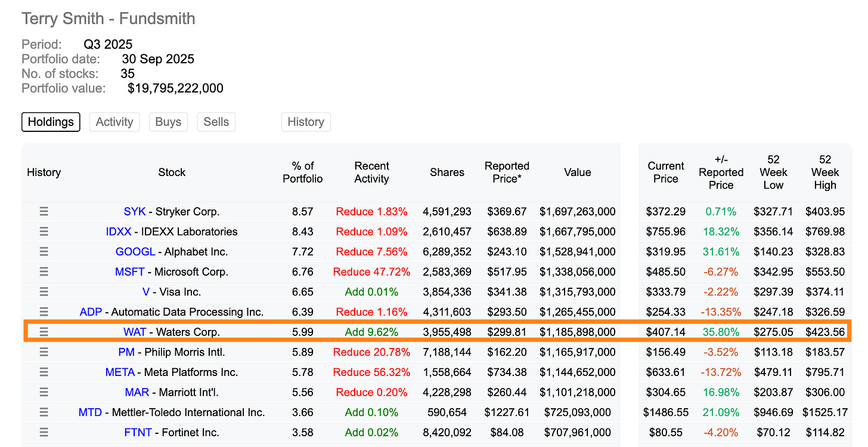Viewport: 868px width, 447px height.
Task: Select value '$1,697,263,000' for Stryker
Action: pos(578,211)
